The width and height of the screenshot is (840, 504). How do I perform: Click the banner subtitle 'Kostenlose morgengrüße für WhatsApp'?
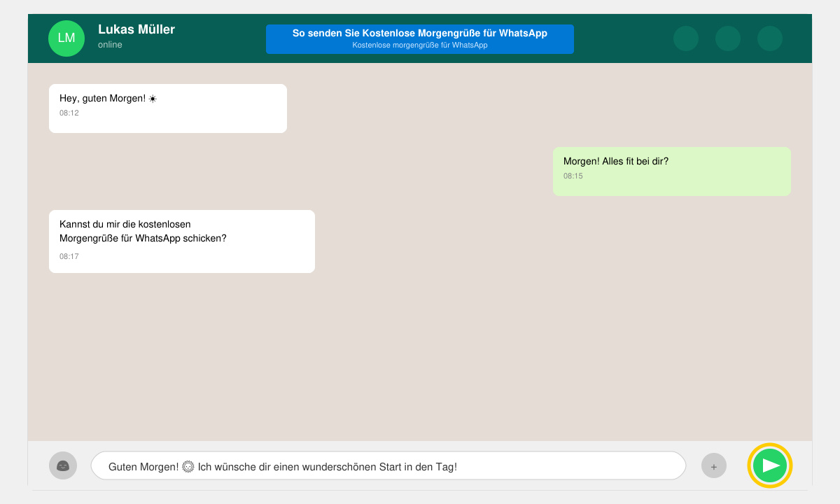[420, 45]
